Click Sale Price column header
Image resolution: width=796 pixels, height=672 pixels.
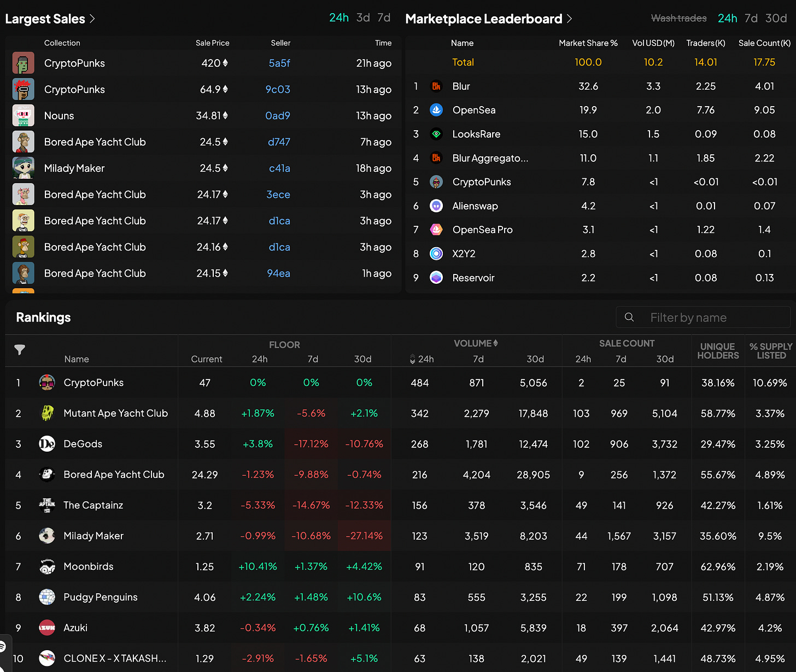213,43
